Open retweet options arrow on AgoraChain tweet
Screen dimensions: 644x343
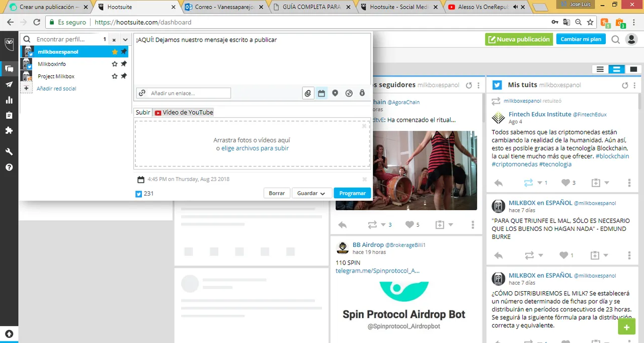coord(383,225)
